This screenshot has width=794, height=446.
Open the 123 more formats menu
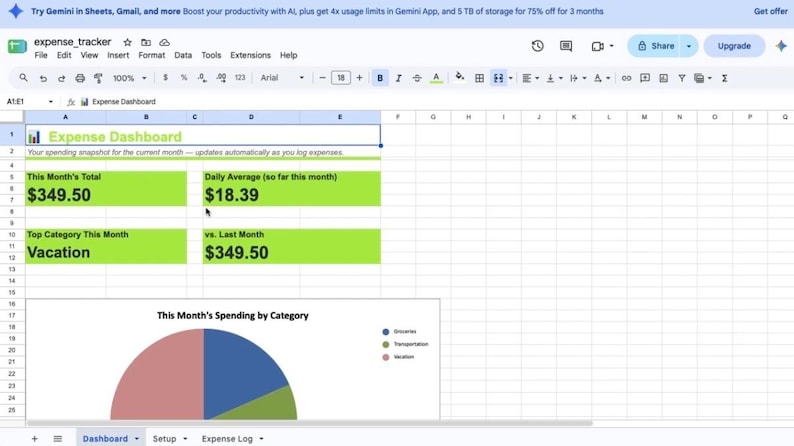(240, 78)
